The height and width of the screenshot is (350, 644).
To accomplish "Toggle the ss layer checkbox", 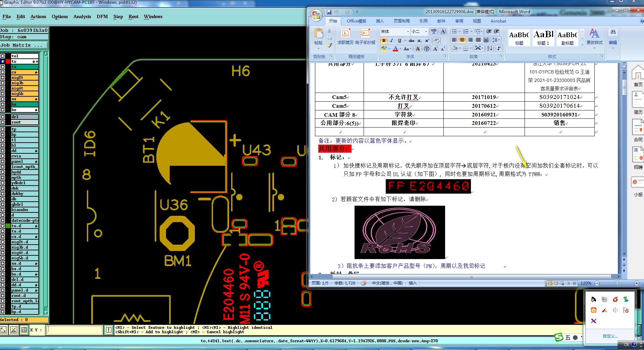I will 3,99.
